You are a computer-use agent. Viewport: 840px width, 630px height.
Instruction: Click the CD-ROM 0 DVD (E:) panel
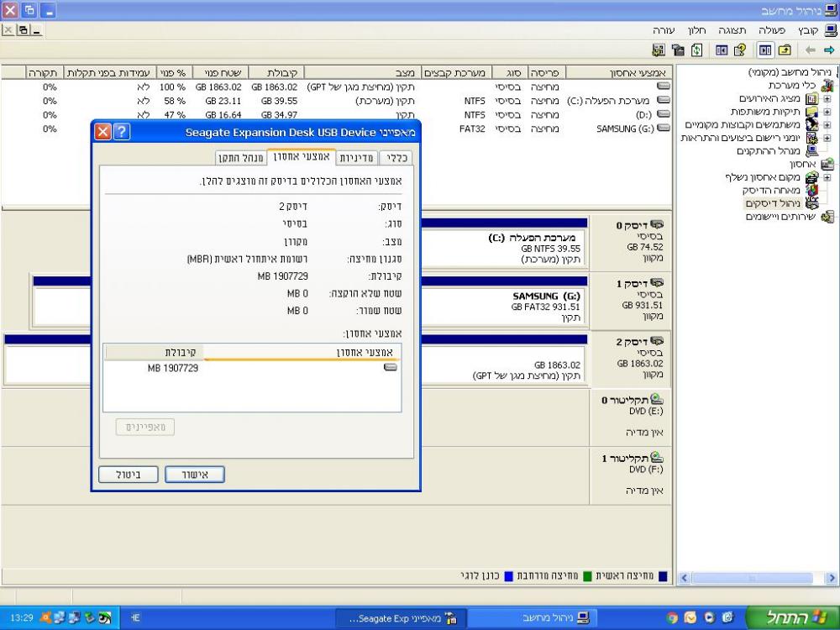coord(630,417)
